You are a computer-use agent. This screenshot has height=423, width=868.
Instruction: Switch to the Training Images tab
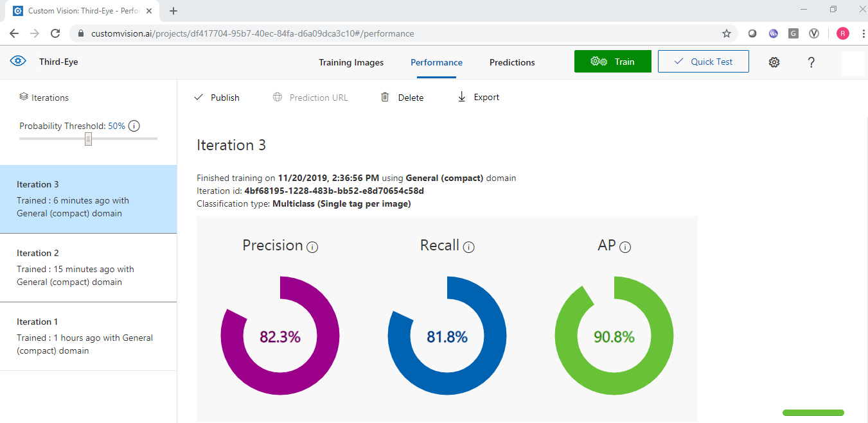click(351, 62)
